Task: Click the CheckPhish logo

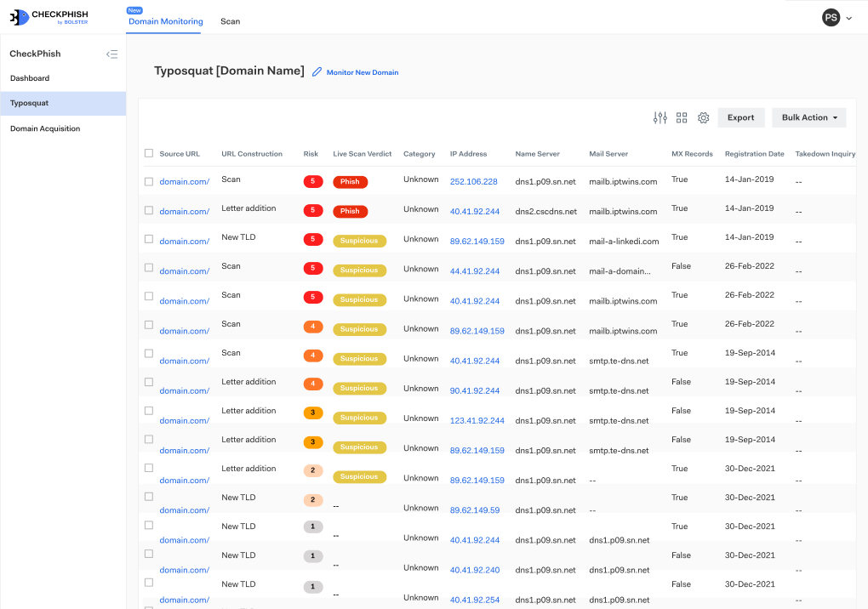Action: pos(49,17)
